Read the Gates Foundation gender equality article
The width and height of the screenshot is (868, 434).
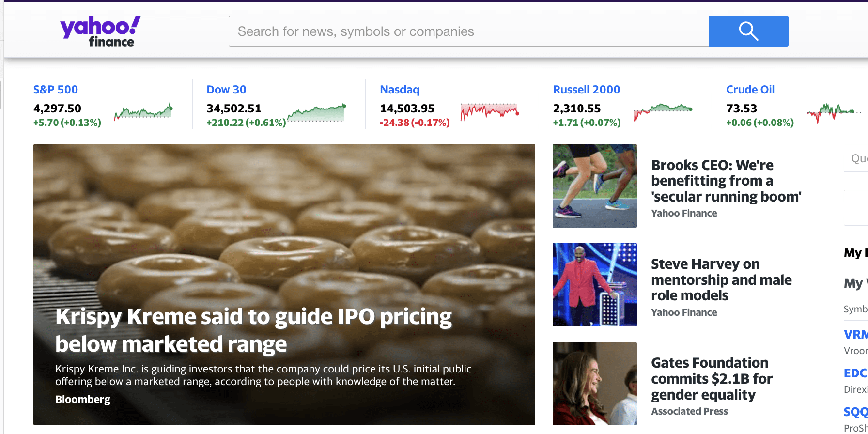(x=712, y=378)
